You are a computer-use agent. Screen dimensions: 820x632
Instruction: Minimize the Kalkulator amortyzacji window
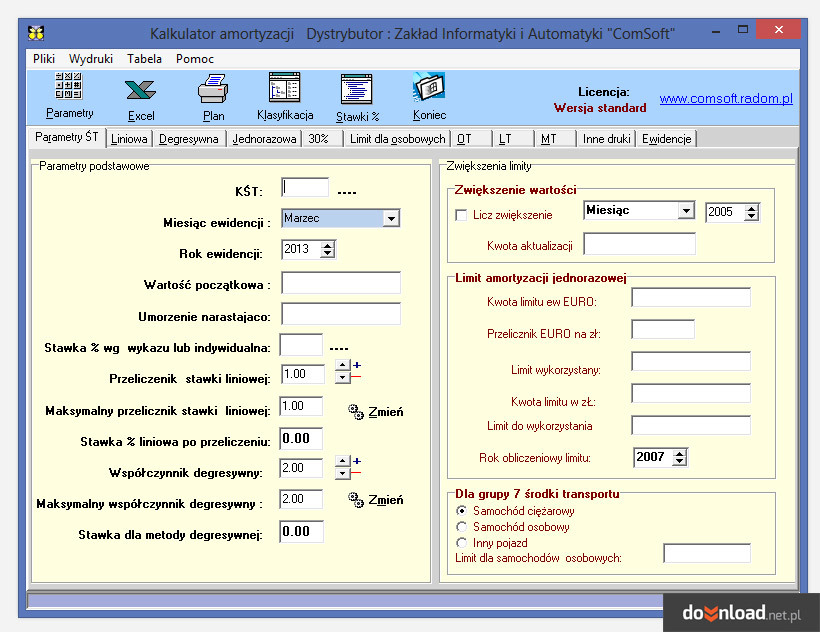(x=716, y=31)
